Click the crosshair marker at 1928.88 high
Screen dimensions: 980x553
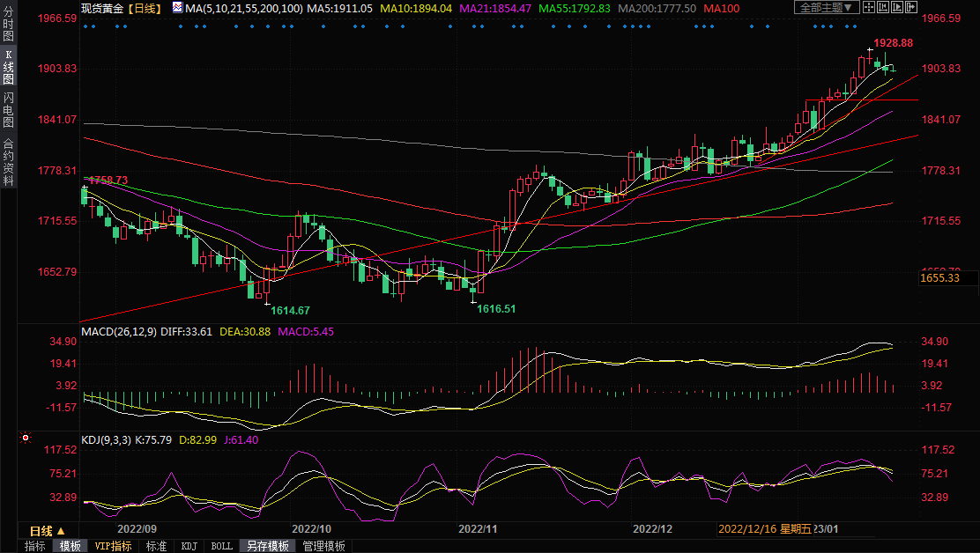[869, 49]
